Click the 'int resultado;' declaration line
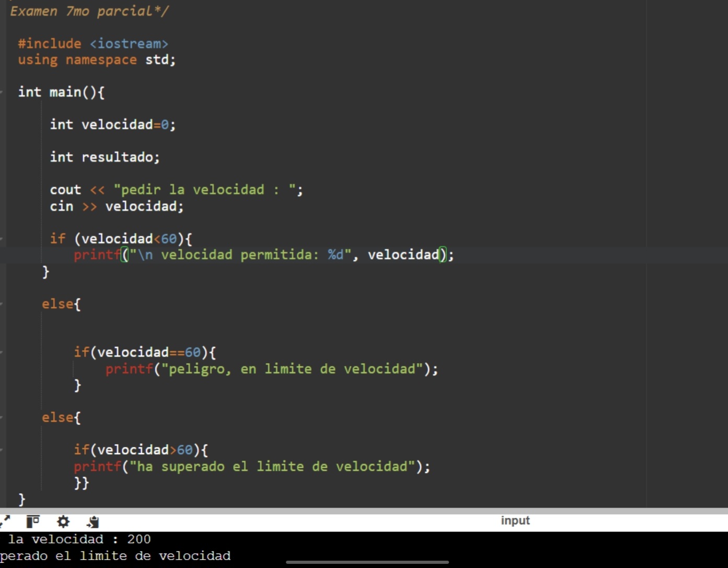 (105, 157)
